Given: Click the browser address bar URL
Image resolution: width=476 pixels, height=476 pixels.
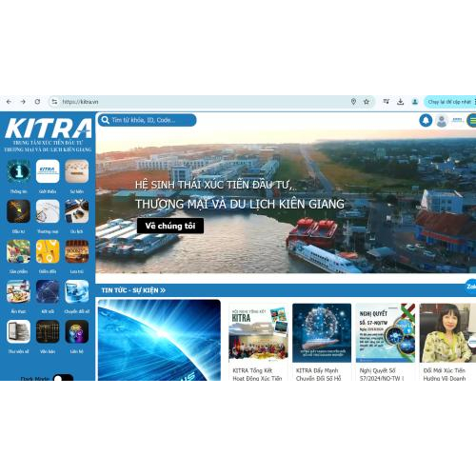Looking at the screenshot, I should pyautogui.click(x=80, y=102).
